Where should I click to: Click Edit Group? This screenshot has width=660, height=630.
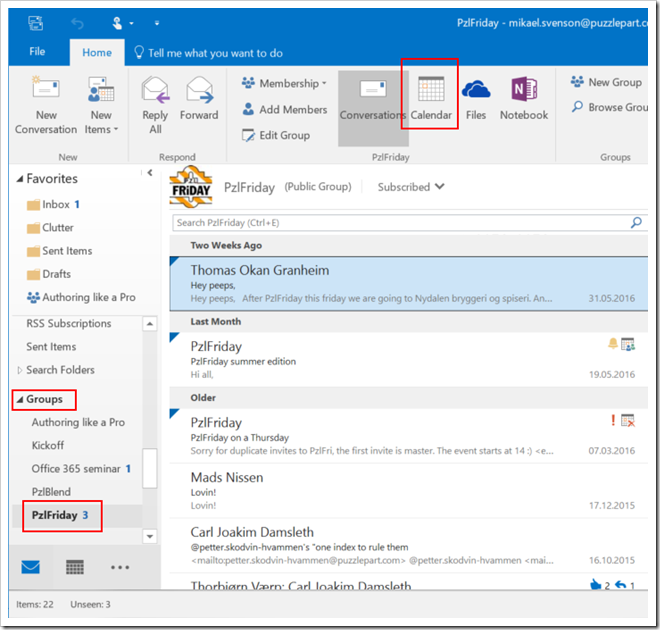[276, 136]
